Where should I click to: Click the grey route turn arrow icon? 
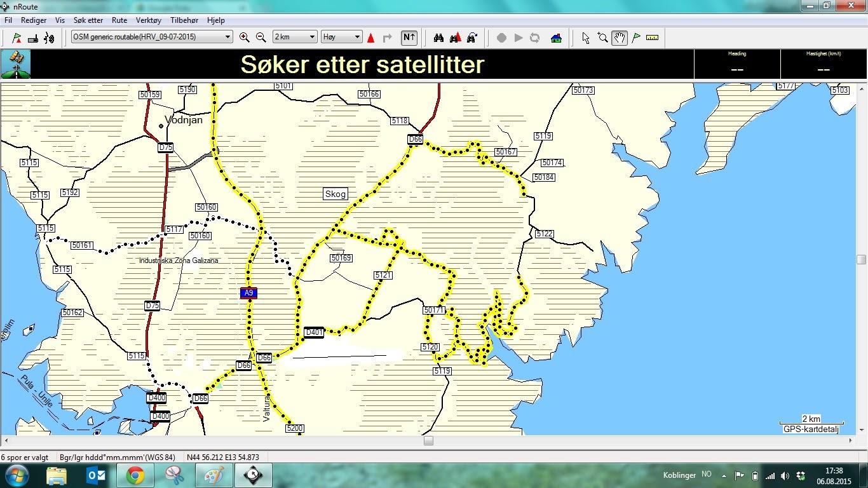pos(388,37)
